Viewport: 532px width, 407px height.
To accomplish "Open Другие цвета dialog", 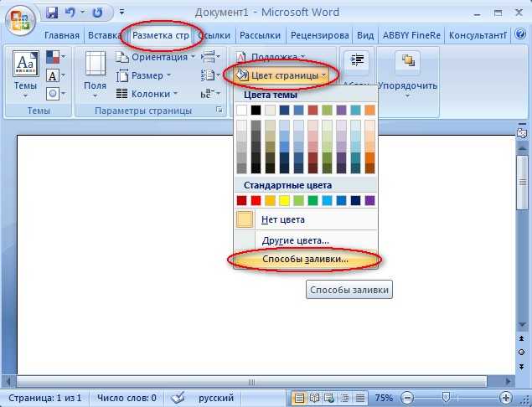I will click(x=306, y=240).
